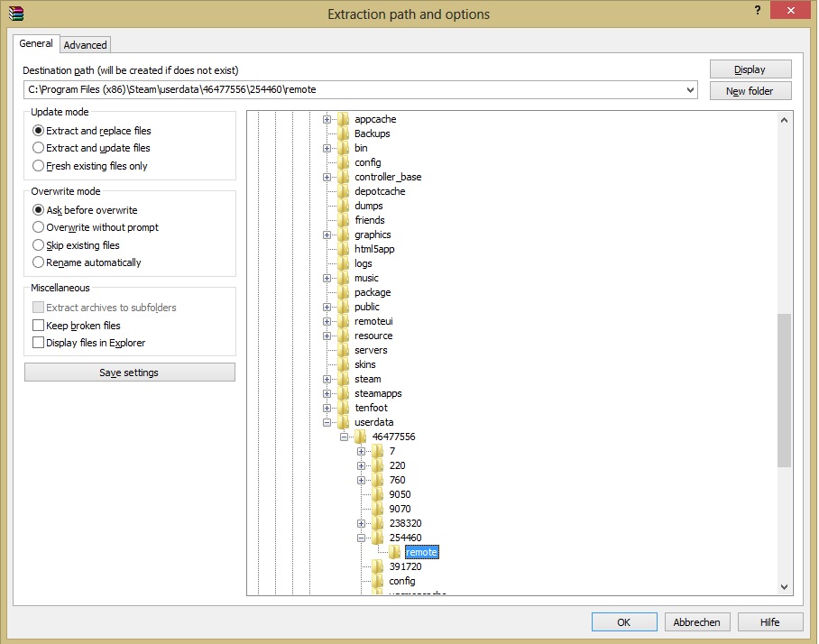
Task: Collapse the 254460 tree node
Action: [x=362, y=538]
